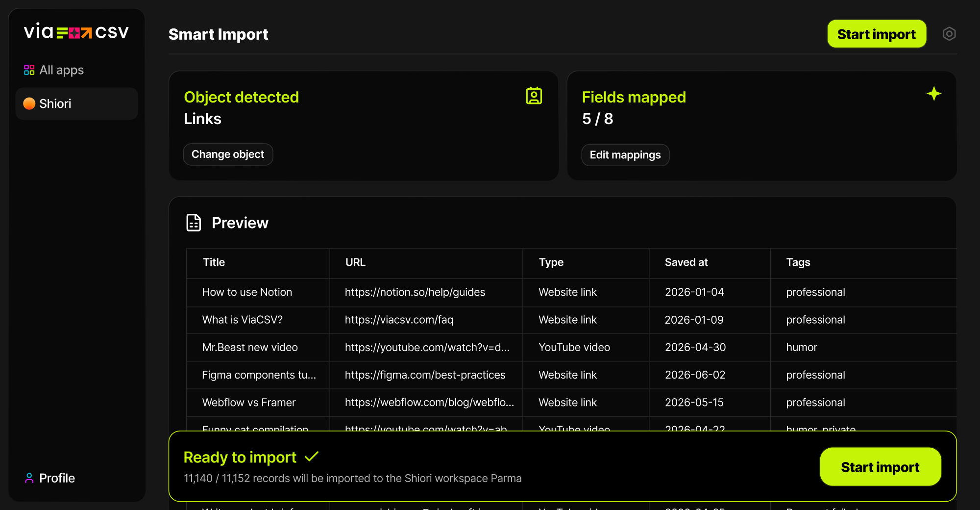Click the 'humor' tag cell
This screenshot has width=980, height=510.
(863, 347)
